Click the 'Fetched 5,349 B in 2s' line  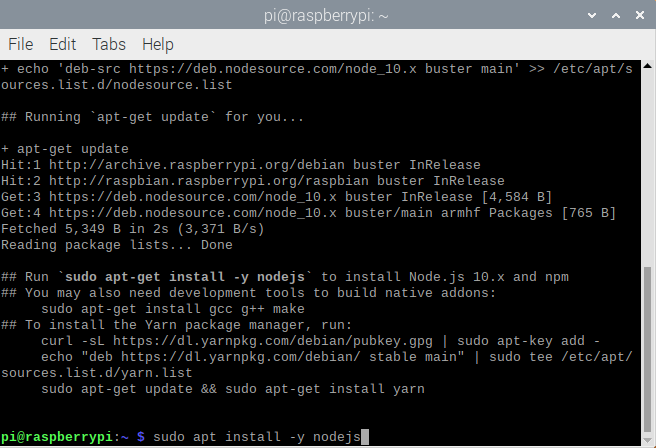(x=133, y=229)
